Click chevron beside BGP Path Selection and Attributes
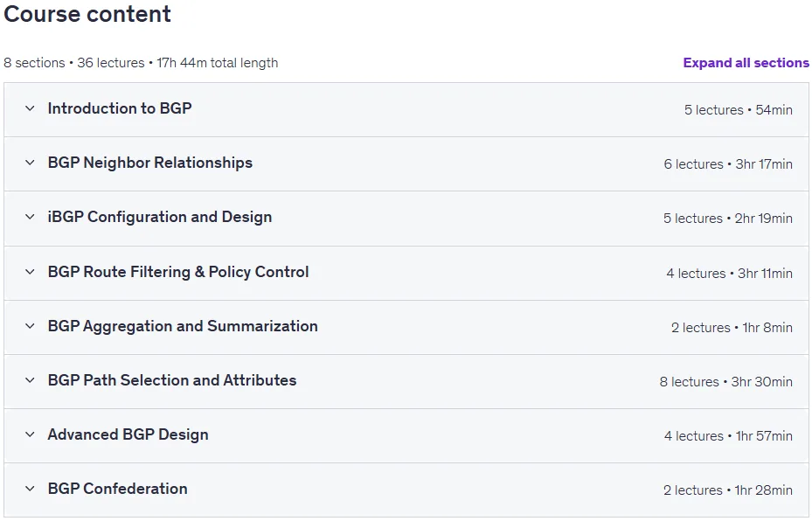Screen dimensions: 812x521 30,380
